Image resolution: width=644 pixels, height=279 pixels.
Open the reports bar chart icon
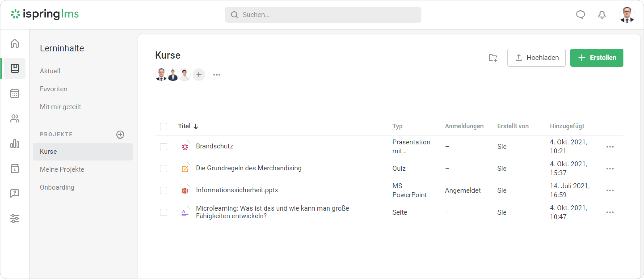15,144
